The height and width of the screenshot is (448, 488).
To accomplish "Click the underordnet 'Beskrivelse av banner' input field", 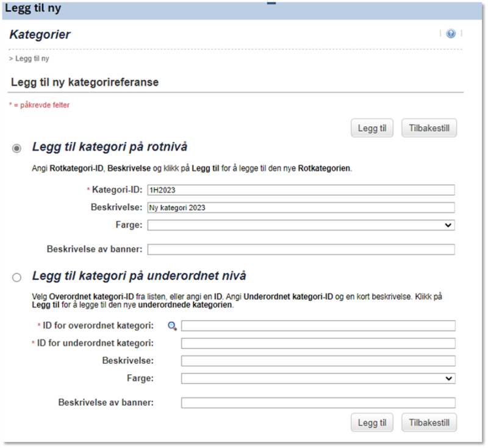I will pos(318,403).
